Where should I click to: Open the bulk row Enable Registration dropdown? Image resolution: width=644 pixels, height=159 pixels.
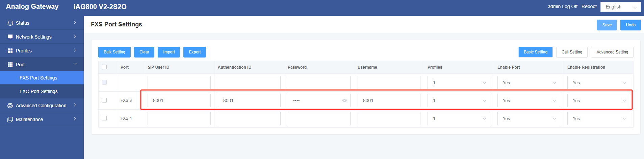(x=598, y=83)
